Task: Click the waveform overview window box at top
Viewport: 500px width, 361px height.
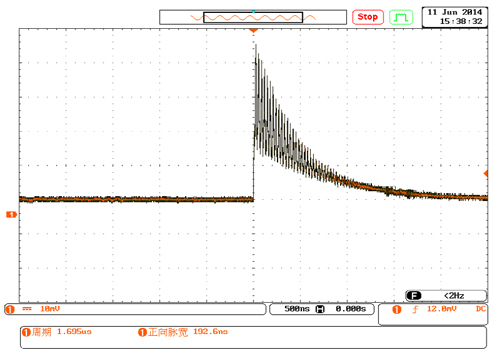Action: point(253,17)
